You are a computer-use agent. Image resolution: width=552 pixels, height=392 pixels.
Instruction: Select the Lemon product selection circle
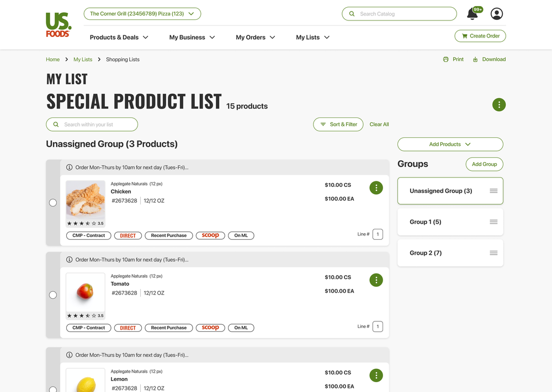[53, 390]
